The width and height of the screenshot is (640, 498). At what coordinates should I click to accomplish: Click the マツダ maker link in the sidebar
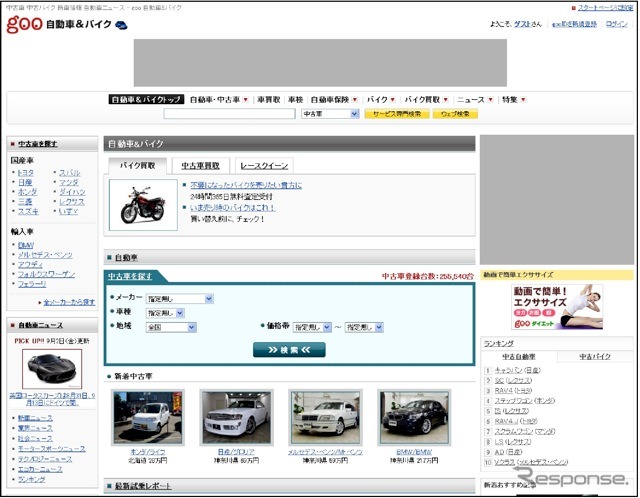69,182
